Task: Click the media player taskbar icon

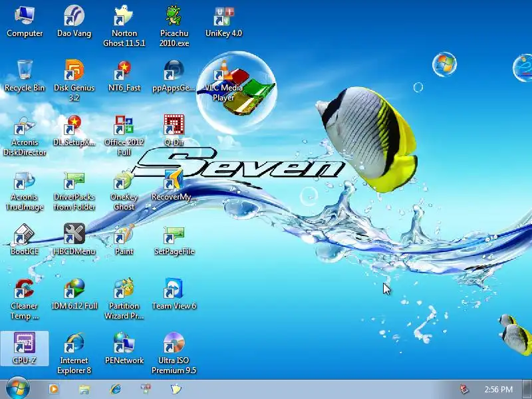Action: pyautogui.click(x=54, y=389)
